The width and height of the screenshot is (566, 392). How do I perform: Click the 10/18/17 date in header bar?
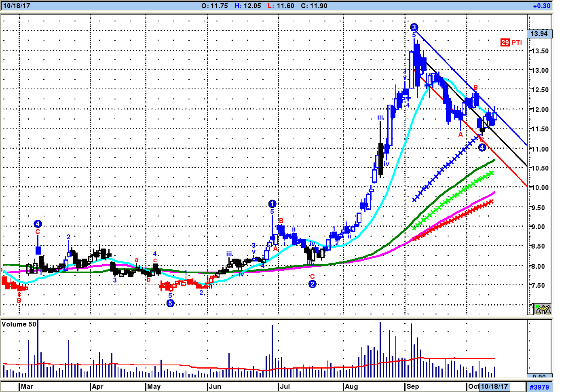17,6
